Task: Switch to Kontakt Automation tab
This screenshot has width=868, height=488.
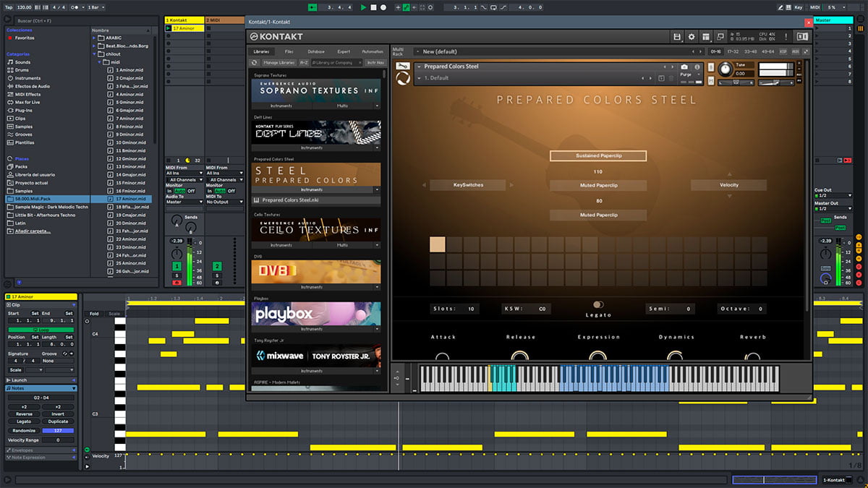Action: (x=373, y=51)
